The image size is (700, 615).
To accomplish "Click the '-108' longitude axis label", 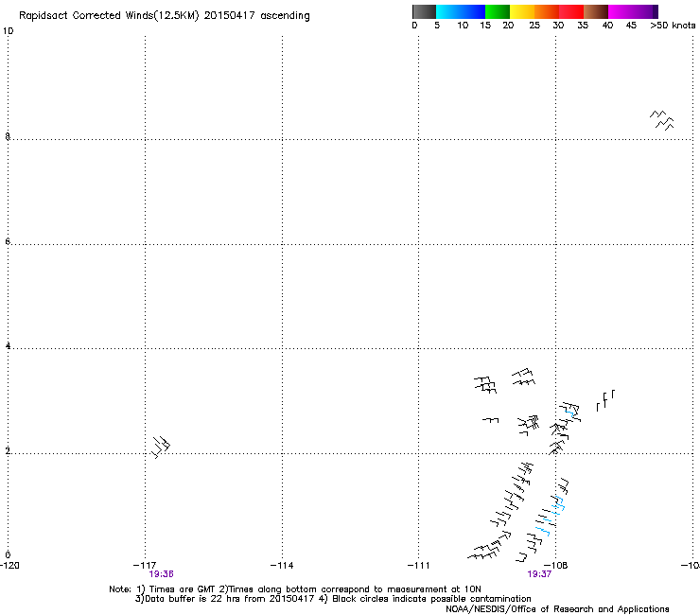I will click(x=556, y=566).
